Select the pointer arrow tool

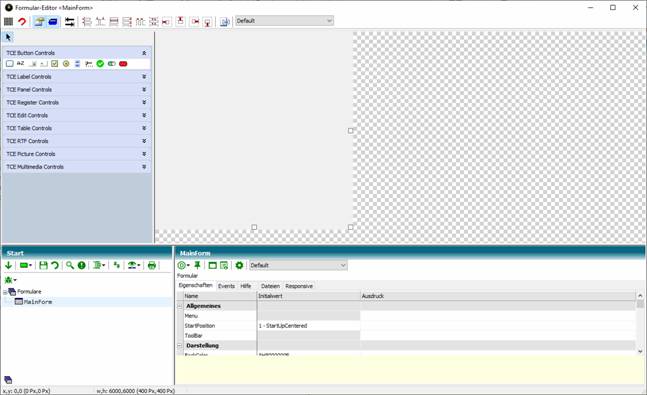click(x=8, y=38)
